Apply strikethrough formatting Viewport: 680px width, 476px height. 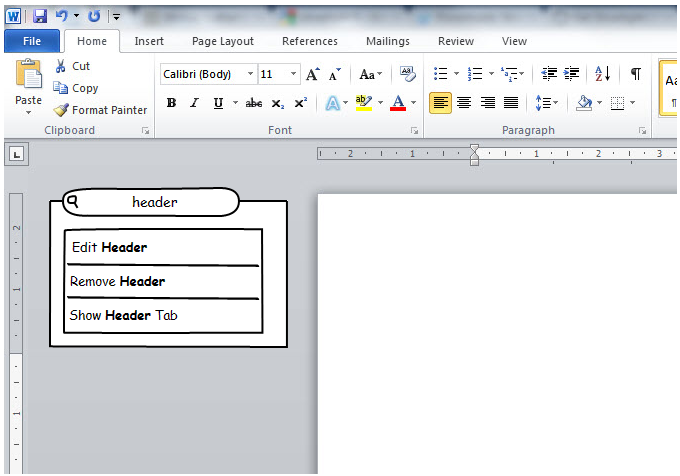[254, 103]
